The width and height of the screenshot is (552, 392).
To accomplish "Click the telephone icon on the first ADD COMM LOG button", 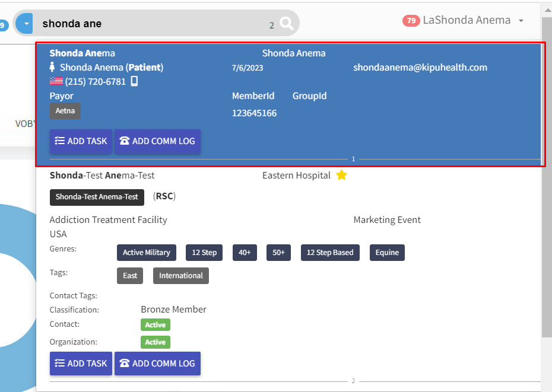I will click(126, 141).
